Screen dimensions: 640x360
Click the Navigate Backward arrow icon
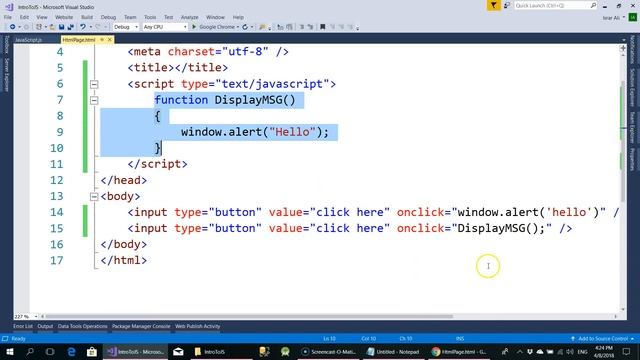tap(12, 27)
